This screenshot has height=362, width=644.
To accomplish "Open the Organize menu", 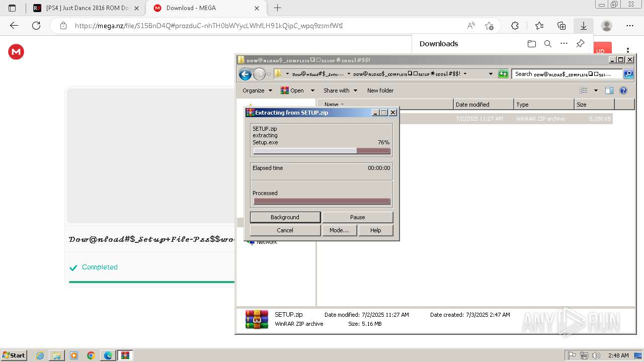I will pos(257,90).
